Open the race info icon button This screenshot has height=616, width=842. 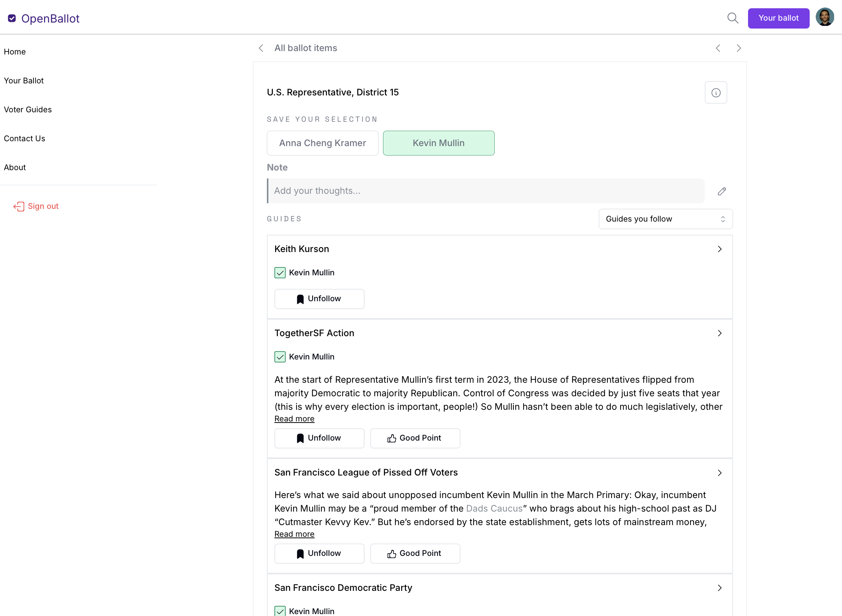click(x=716, y=92)
